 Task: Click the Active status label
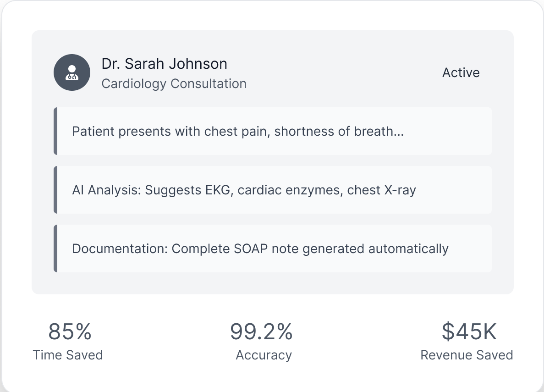(x=461, y=73)
